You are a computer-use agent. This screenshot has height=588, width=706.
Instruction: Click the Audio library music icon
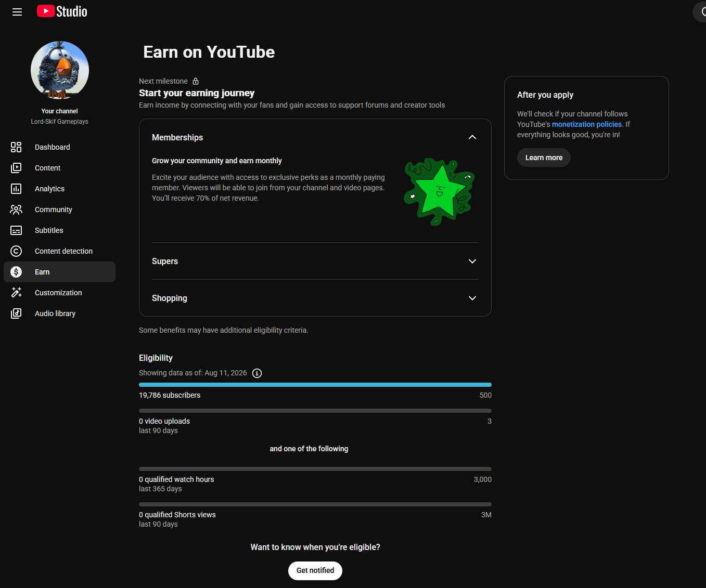16,313
